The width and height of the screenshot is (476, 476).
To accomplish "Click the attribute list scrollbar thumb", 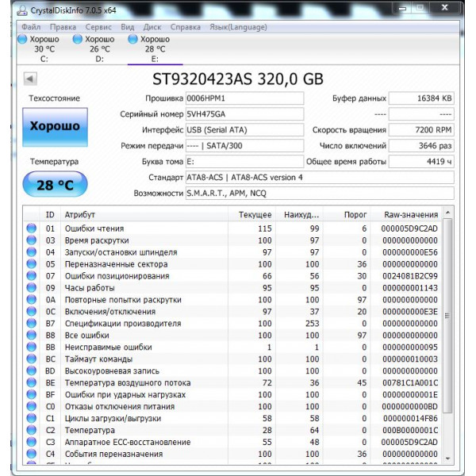I will [447, 316].
